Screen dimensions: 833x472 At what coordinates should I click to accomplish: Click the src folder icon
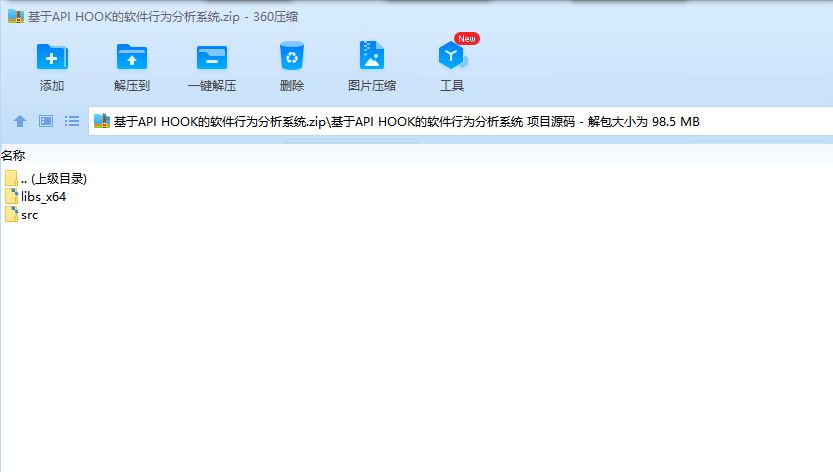coord(11,214)
